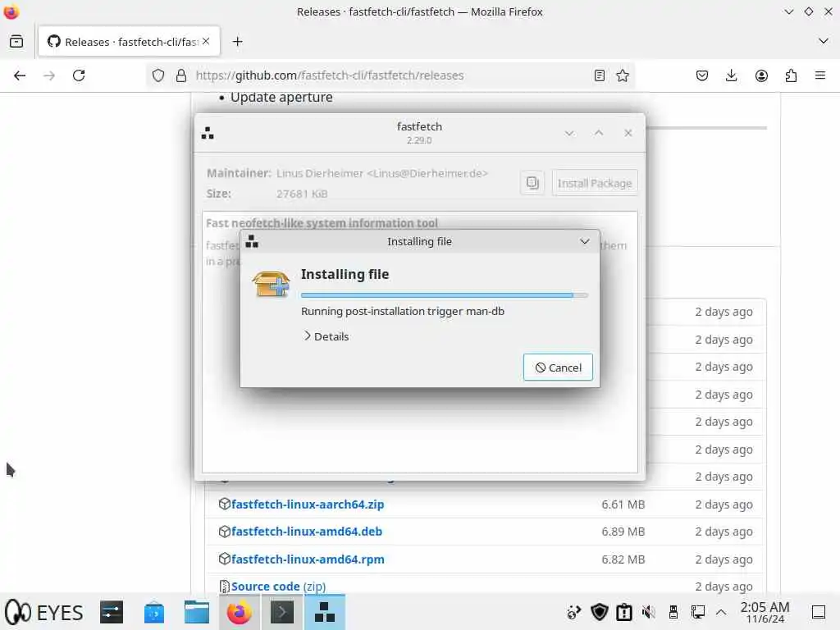Toggle the muted volume tray icon
The height and width of the screenshot is (630, 840).
(x=648, y=612)
